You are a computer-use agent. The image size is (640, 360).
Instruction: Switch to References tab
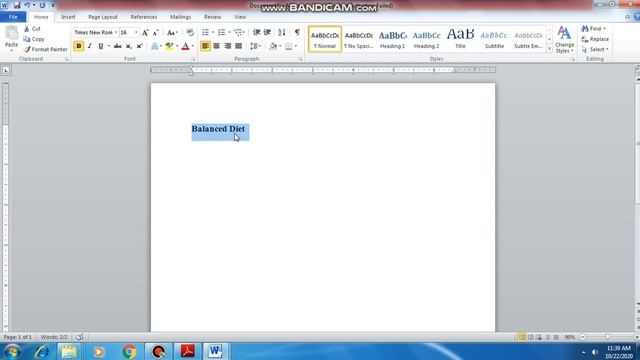144,17
